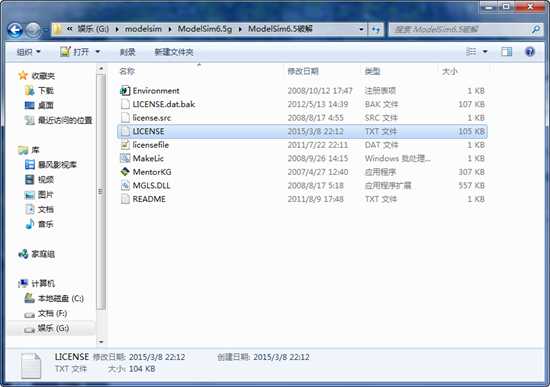Sort by 大小 column header
Screen dimensions: 550x387
[450, 71]
